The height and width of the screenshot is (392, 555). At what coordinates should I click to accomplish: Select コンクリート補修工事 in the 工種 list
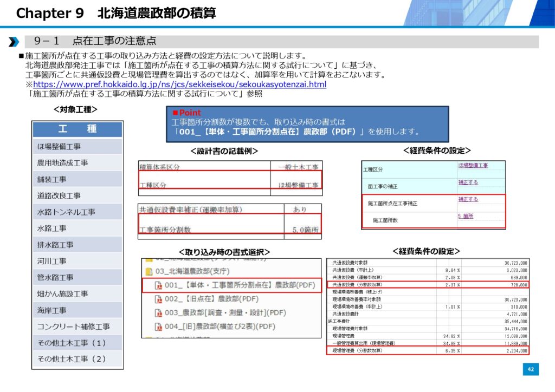pyautogui.click(x=73, y=326)
